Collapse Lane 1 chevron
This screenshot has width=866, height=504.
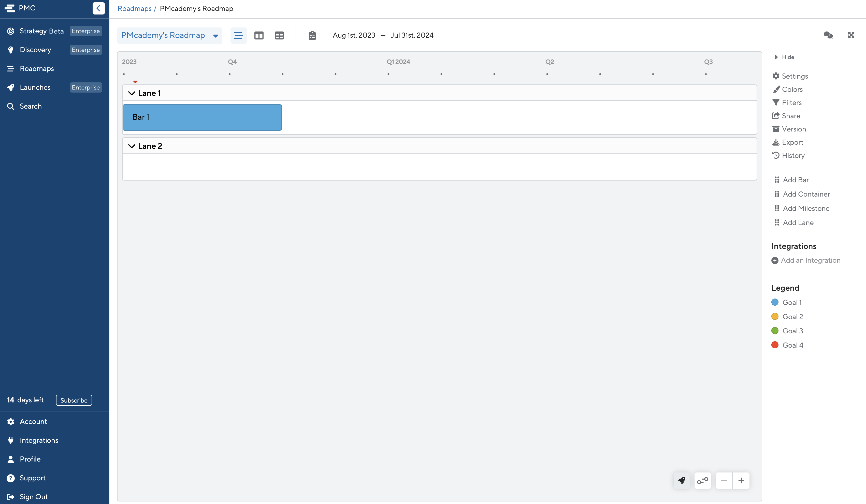click(131, 93)
